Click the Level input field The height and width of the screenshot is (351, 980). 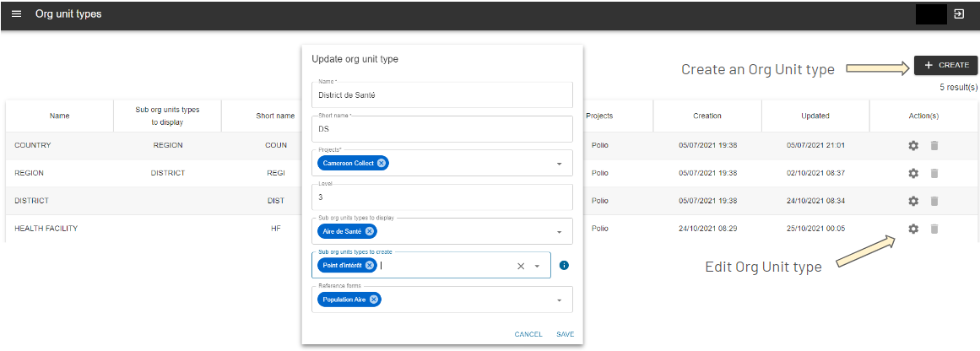(x=441, y=197)
